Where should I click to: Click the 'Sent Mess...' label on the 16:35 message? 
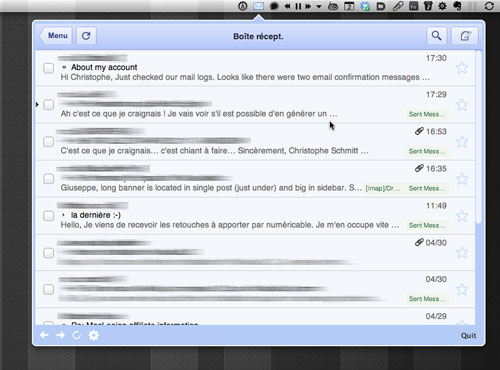[x=427, y=188]
